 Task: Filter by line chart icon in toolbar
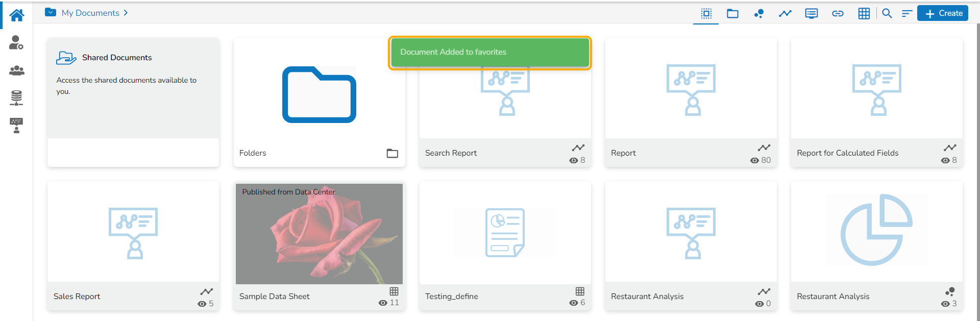click(x=785, y=14)
